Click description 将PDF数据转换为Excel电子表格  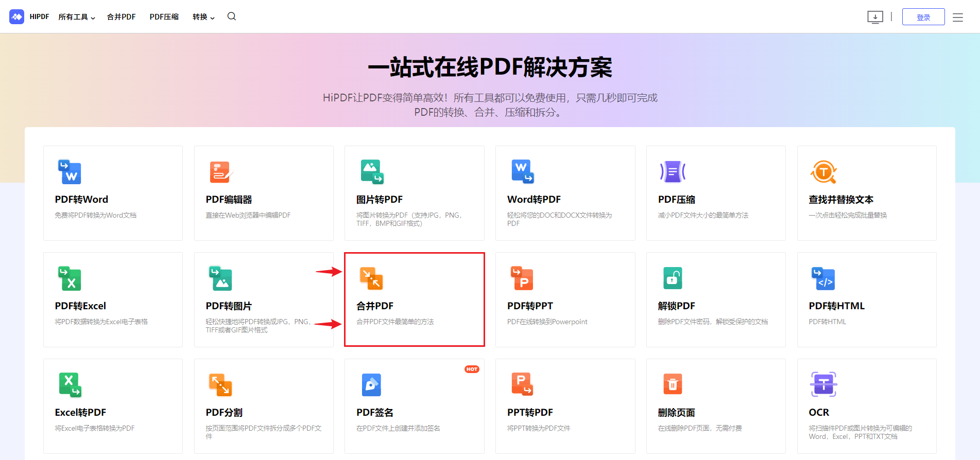pyautogui.click(x=101, y=322)
